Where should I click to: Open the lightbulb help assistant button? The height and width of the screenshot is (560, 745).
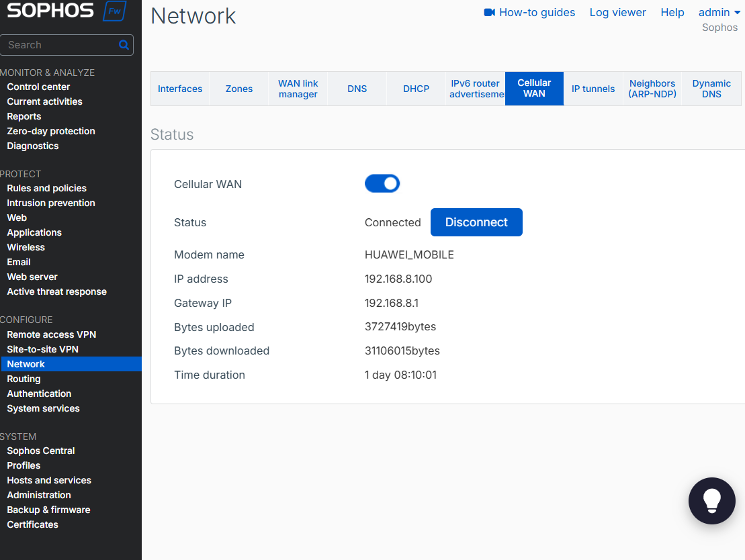pos(712,501)
